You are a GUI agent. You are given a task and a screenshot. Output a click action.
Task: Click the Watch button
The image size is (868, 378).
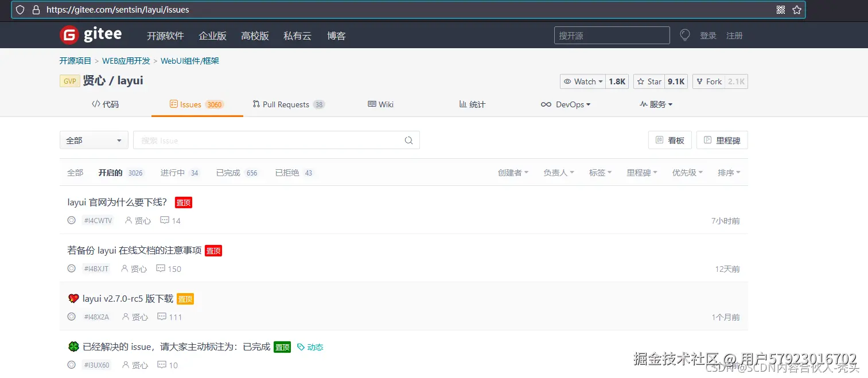(x=583, y=81)
